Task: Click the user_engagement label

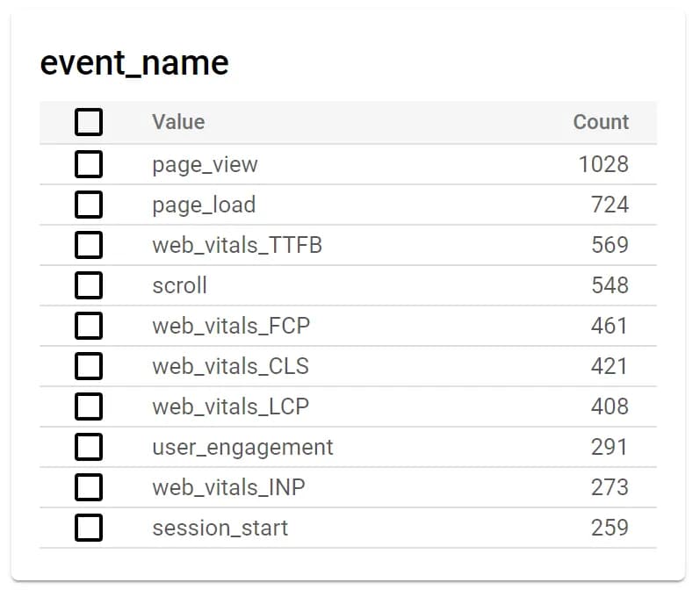Action: tap(242, 448)
